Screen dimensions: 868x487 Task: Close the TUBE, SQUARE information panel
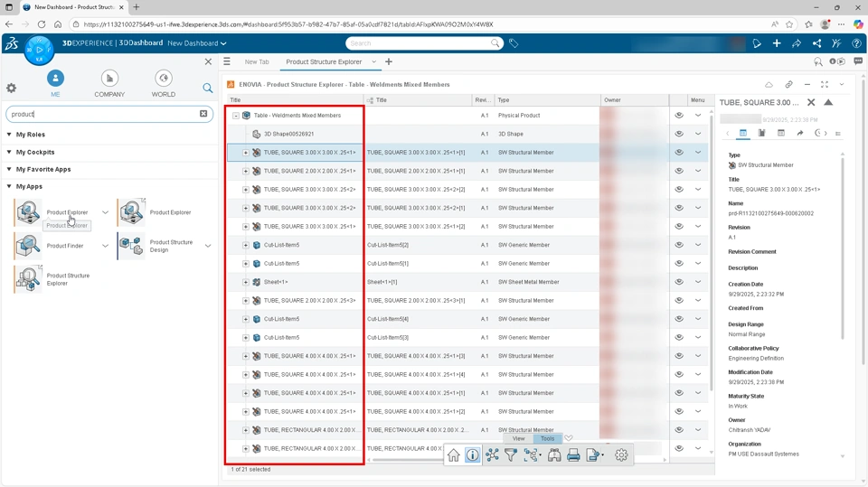(x=811, y=102)
